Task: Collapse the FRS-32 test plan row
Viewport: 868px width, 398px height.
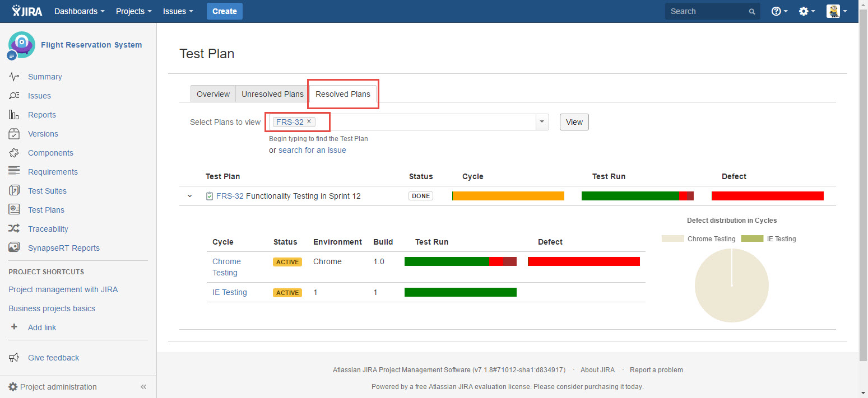Action: point(189,196)
